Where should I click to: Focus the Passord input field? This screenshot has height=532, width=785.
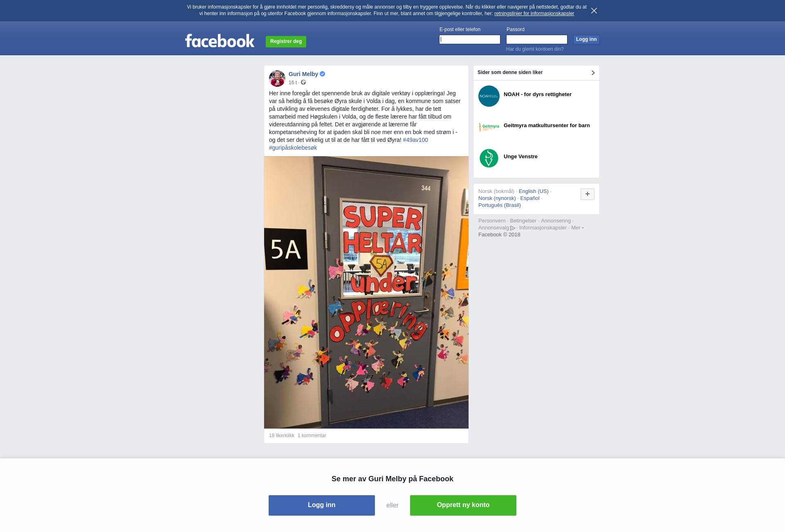537,39
